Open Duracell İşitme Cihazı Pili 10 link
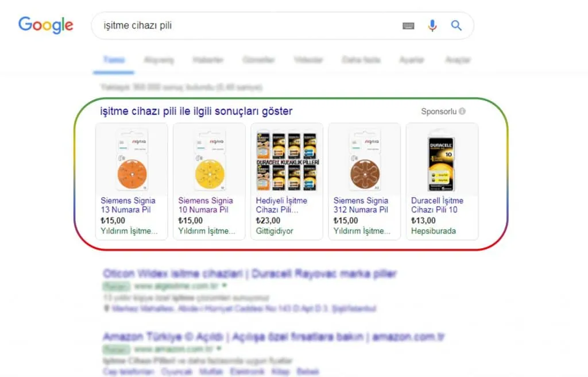Screen dimensions: 588x377 (x=437, y=205)
